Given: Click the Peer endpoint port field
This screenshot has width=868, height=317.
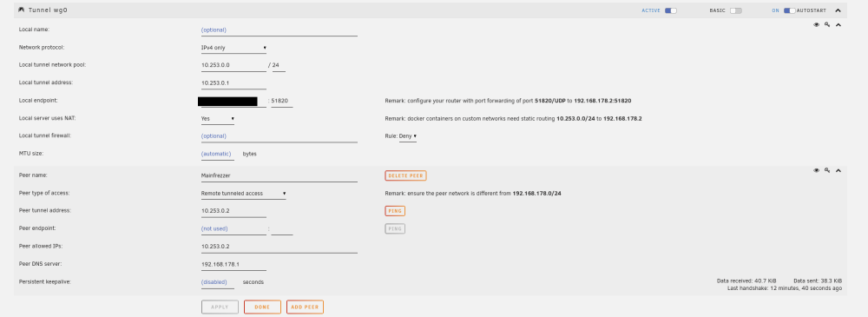Looking at the screenshot, I should (282, 229).
